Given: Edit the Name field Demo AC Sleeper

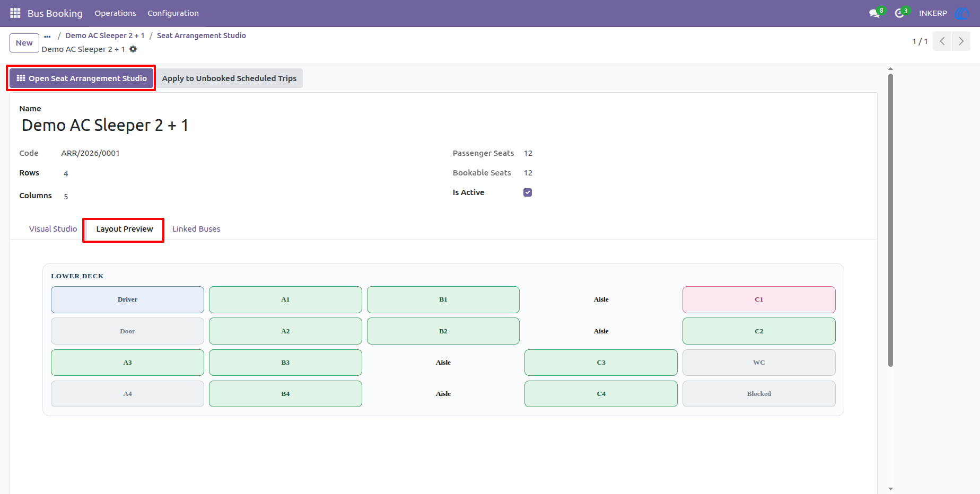Looking at the screenshot, I should point(105,125).
